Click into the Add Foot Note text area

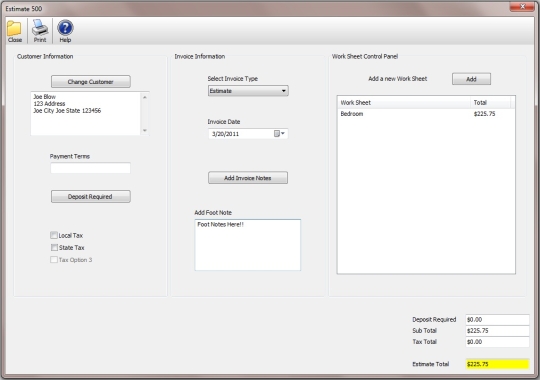point(248,245)
